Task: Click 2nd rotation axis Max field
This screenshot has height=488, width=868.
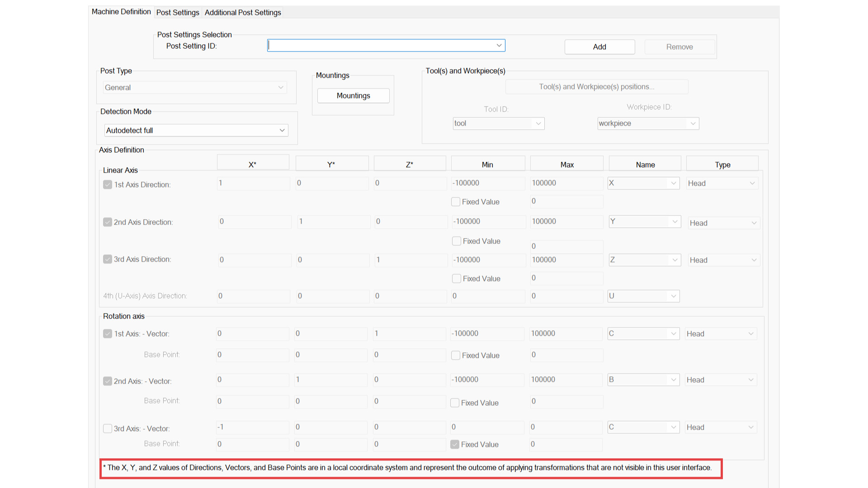Action: point(566,380)
